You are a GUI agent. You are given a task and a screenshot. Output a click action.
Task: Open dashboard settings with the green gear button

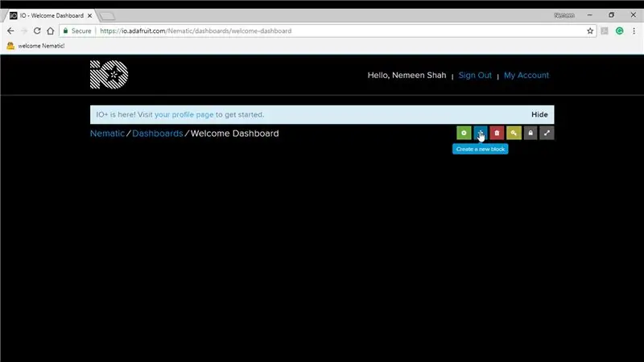point(464,133)
